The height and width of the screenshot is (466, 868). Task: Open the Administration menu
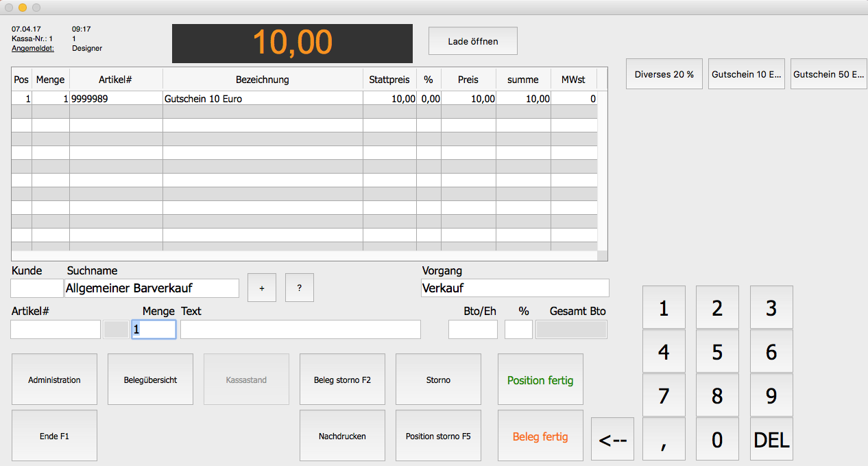(54, 380)
